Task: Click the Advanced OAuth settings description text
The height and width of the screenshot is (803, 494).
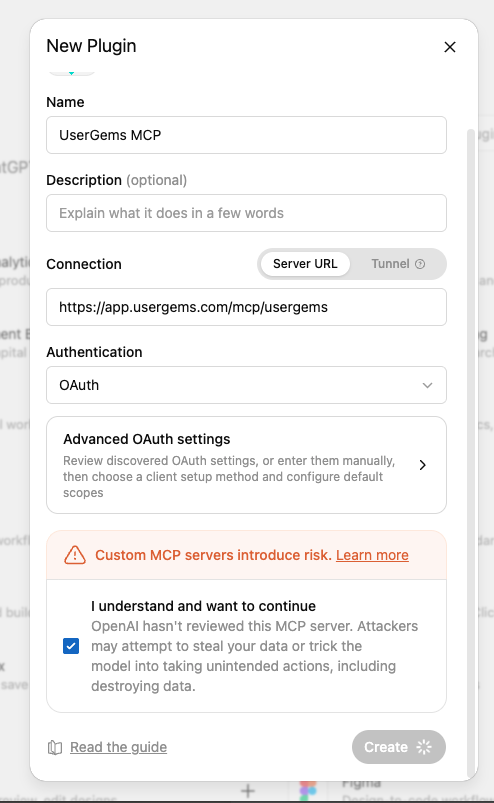Action: [229, 477]
